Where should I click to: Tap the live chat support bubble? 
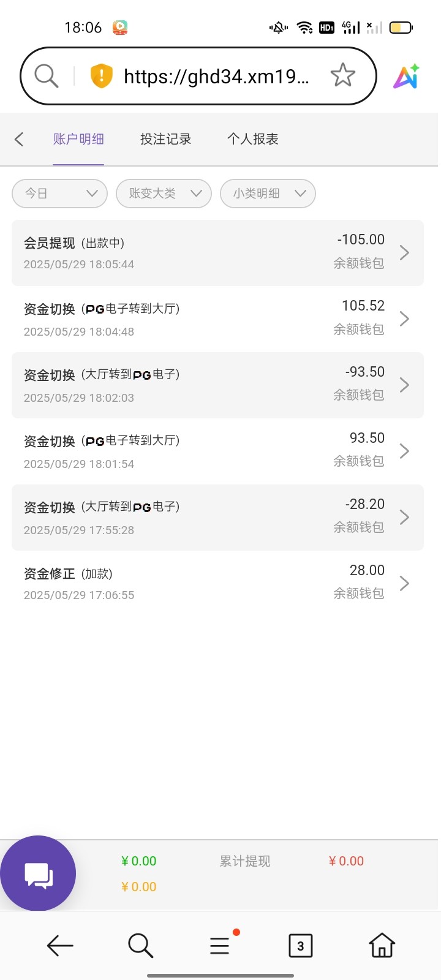coord(38,873)
